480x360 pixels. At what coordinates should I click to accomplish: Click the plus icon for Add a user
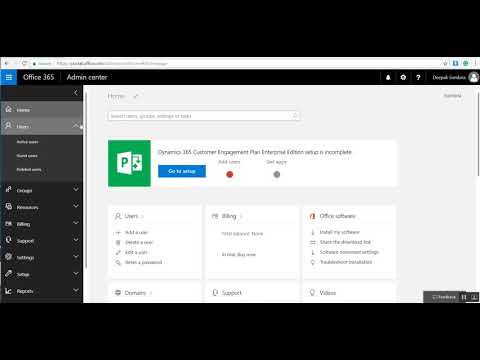pyautogui.click(x=118, y=233)
